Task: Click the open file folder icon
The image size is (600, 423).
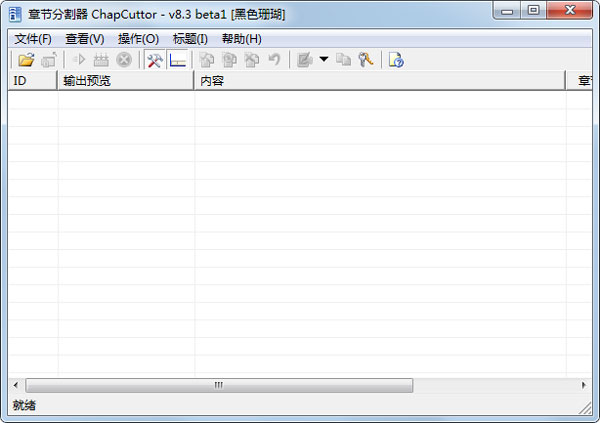Action: coord(26,60)
